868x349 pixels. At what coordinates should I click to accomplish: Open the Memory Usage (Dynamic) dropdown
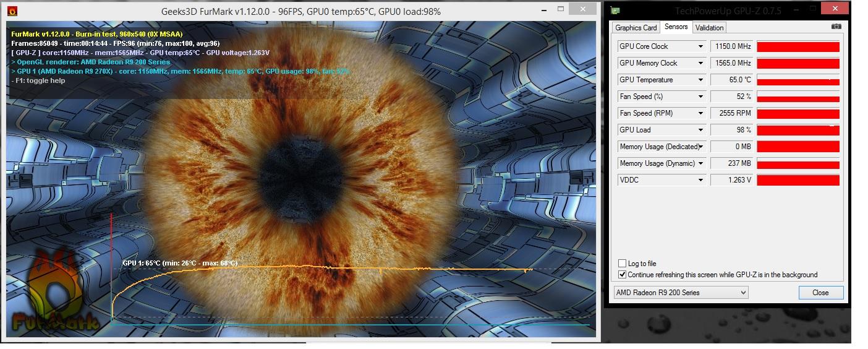[700, 163]
